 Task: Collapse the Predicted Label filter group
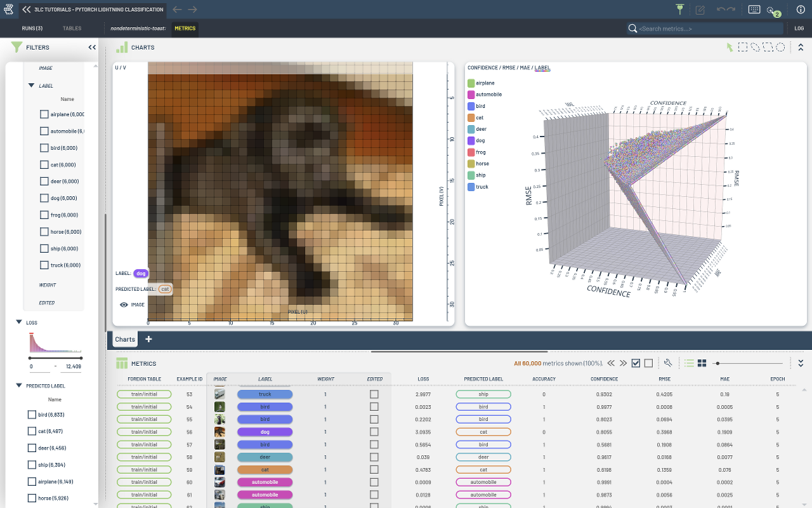(19, 385)
